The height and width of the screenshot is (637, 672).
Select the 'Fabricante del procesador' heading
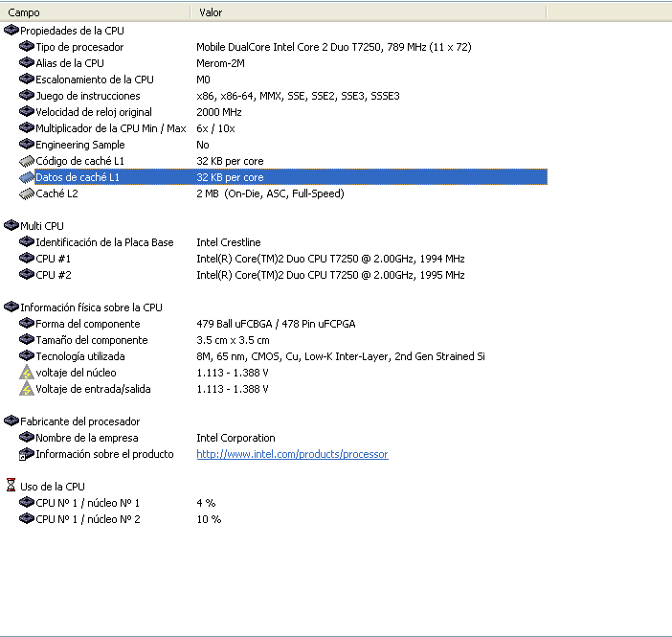coord(79,421)
